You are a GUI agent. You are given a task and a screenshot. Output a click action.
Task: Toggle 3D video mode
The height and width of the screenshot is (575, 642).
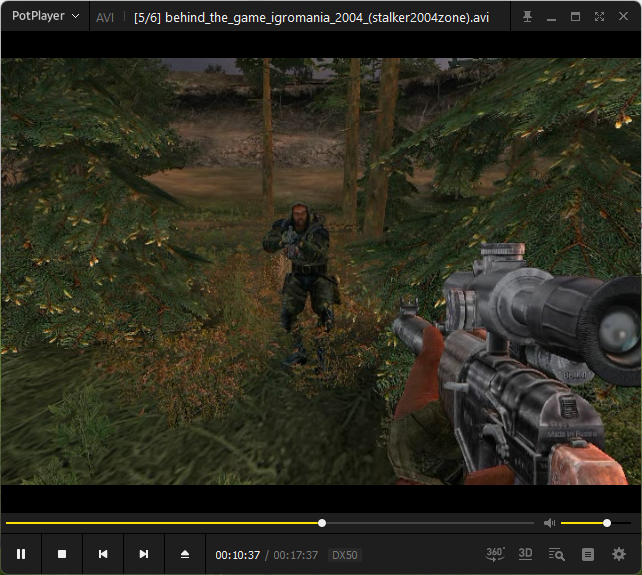[525, 554]
